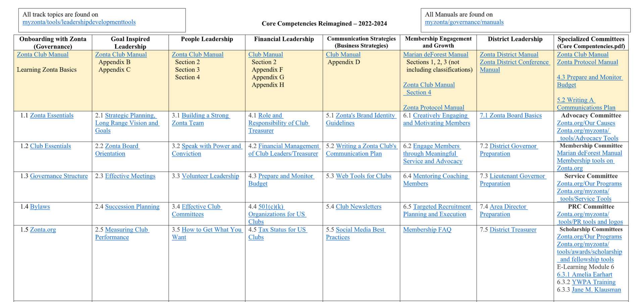This screenshot has width=644, height=302.
Task: Open 4.4 501(c)(k) Organizations for US Clubs
Action: [277, 214]
